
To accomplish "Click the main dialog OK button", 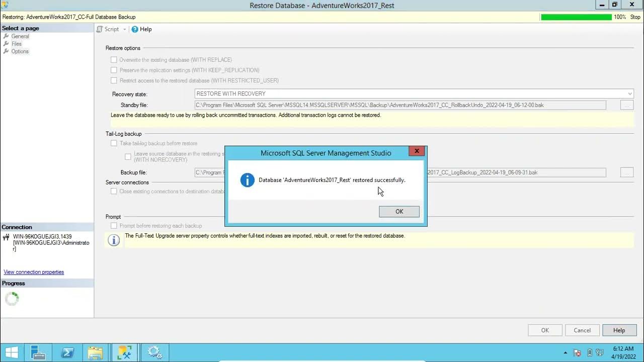I will tap(545, 330).
